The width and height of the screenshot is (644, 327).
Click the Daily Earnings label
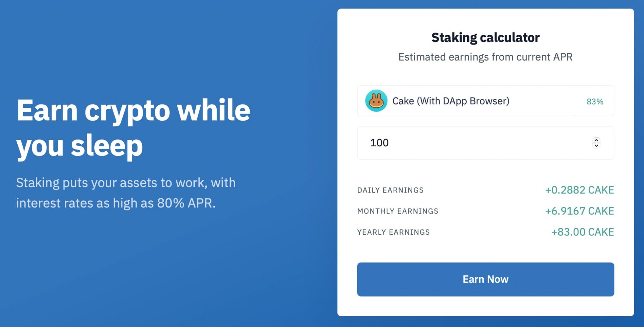point(390,190)
